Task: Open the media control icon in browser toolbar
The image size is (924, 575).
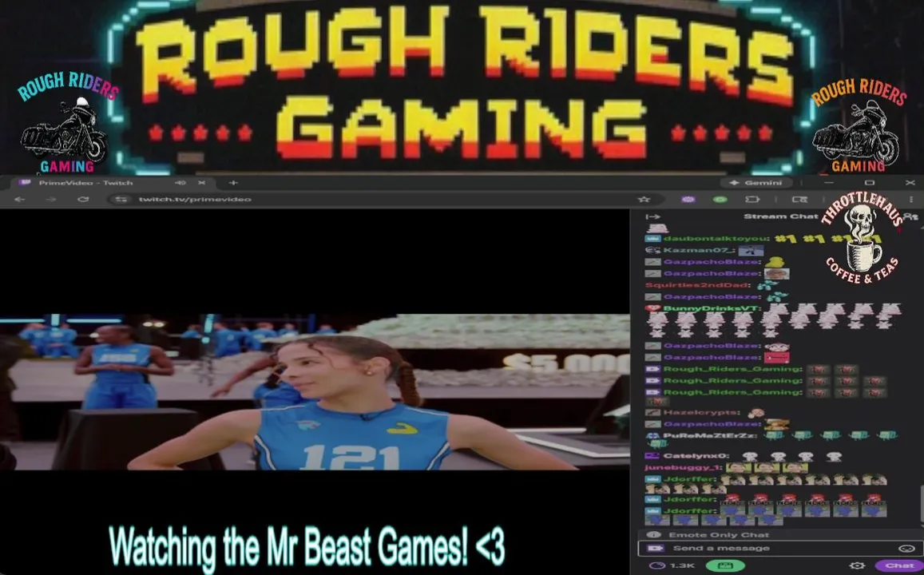Action: tap(799, 199)
